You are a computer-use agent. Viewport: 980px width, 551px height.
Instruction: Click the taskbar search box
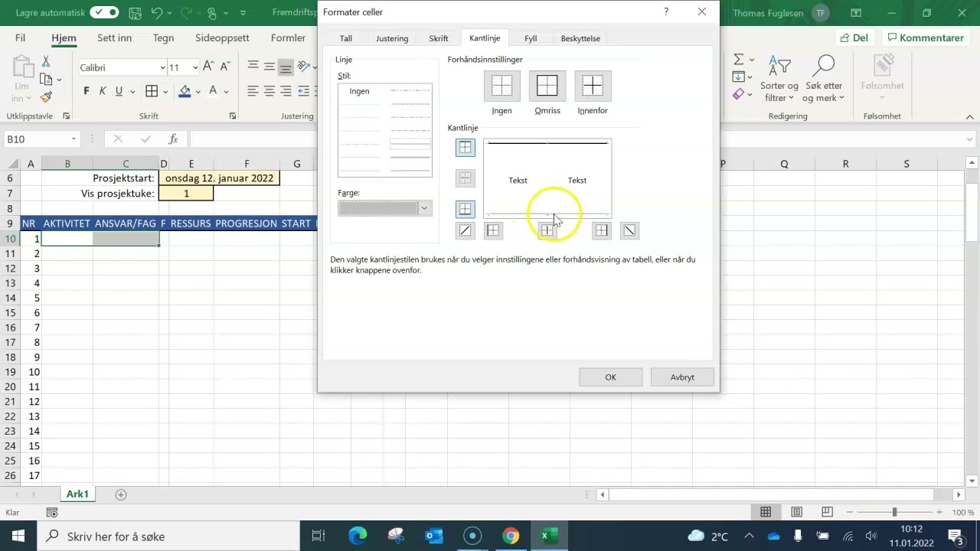pyautogui.click(x=168, y=536)
